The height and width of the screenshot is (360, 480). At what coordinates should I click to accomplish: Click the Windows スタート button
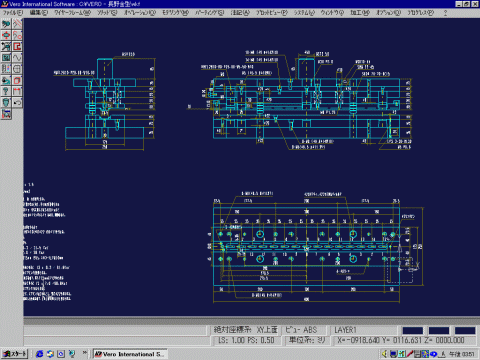(x=15, y=354)
